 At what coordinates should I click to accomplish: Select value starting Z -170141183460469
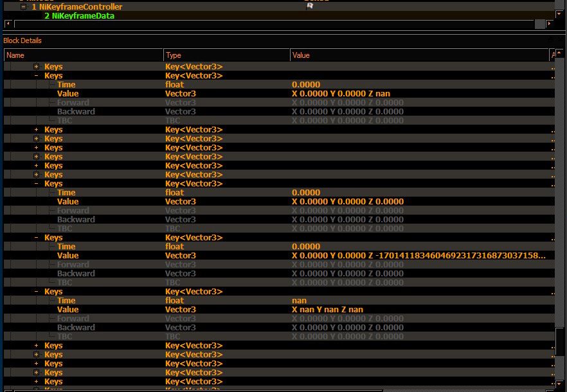pos(419,255)
